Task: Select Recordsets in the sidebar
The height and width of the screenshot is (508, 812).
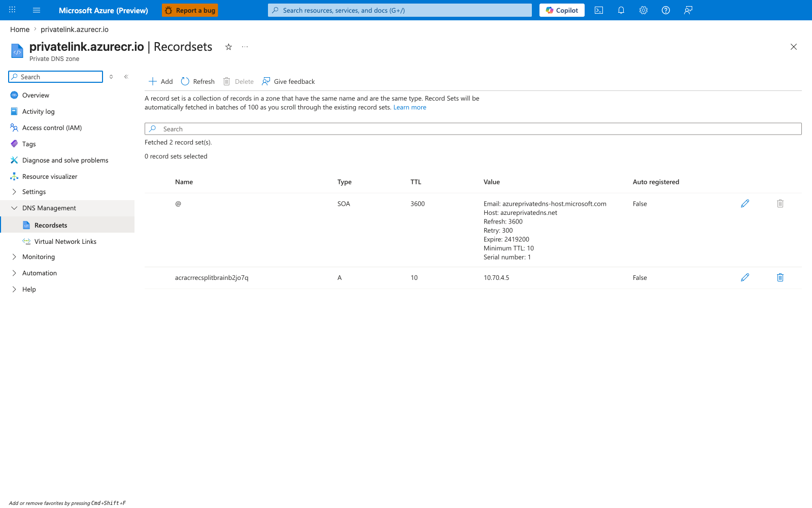Action: click(67, 225)
